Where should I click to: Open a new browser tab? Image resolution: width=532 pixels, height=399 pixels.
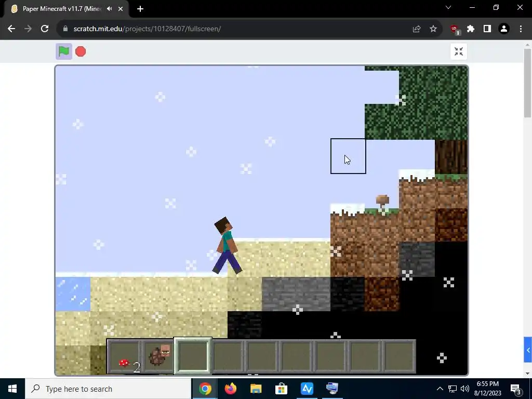point(140,9)
